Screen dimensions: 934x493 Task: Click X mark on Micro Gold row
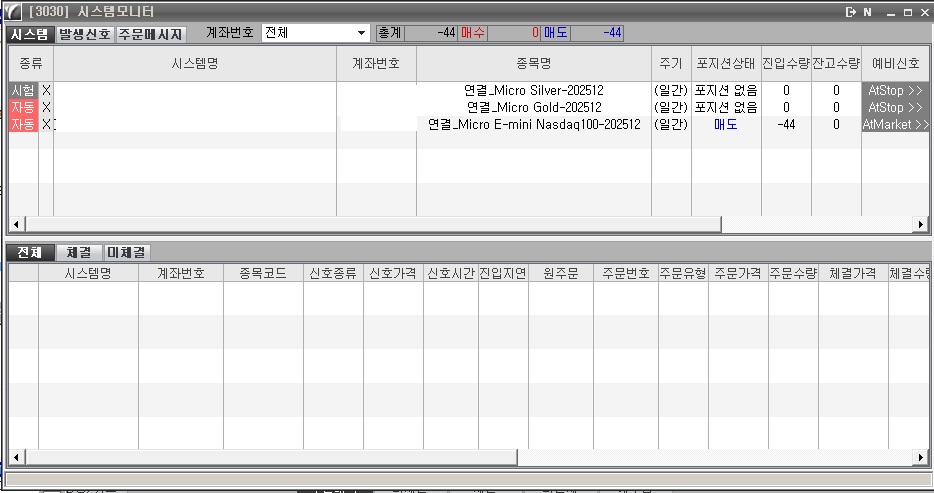[x=46, y=107]
